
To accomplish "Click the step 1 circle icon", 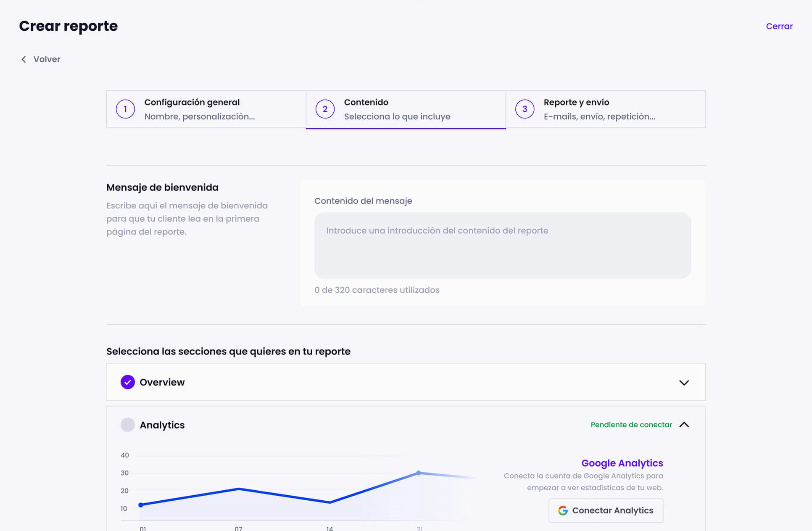I will coord(125,109).
